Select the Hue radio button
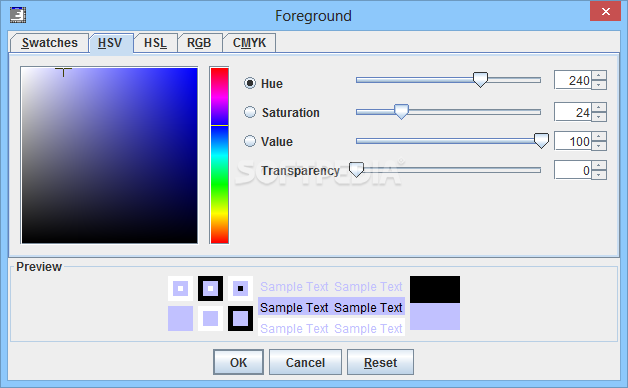628x388 pixels. point(250,83)
